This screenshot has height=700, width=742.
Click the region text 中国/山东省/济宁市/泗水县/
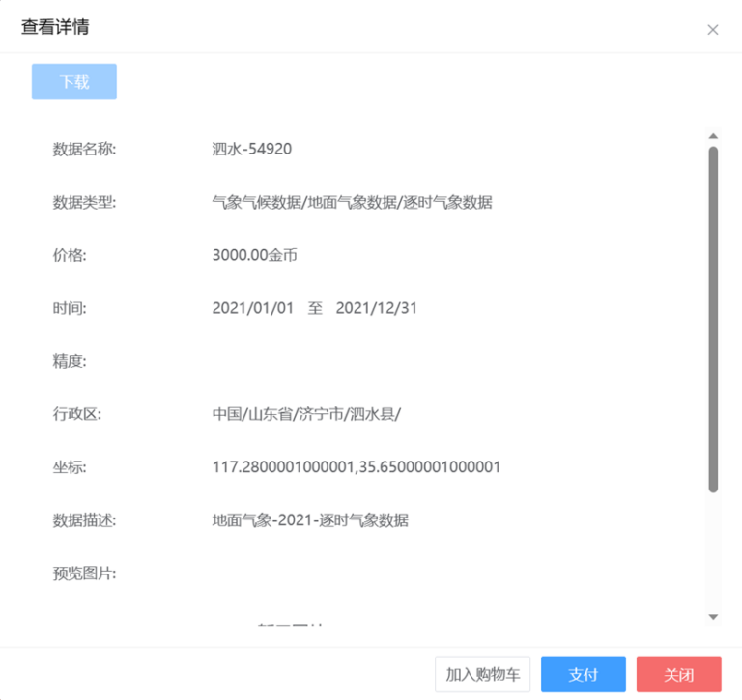(306, 414)
